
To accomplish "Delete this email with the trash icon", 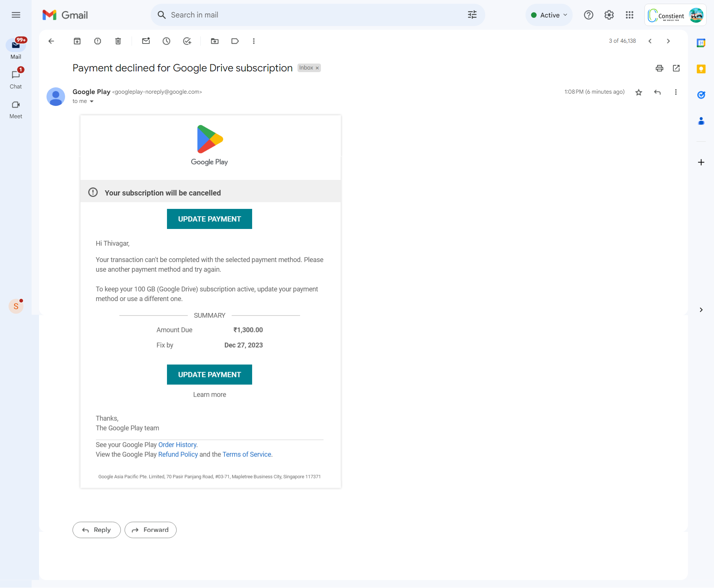I will point(118,41).
